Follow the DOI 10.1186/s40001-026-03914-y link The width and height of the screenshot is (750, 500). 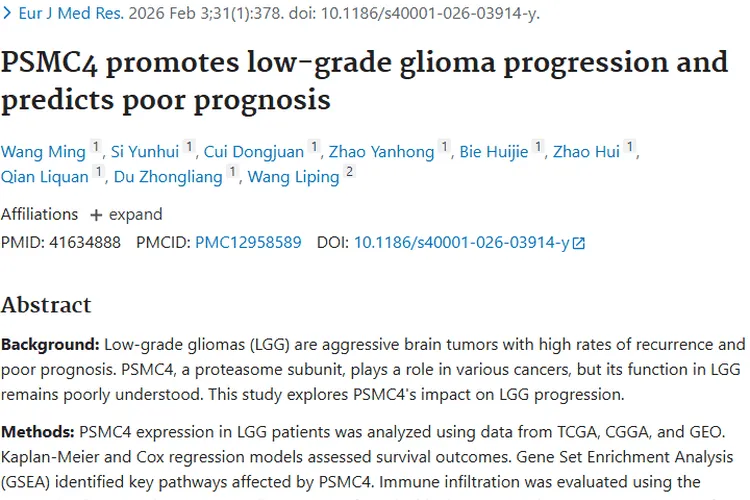tap(461, 242)
